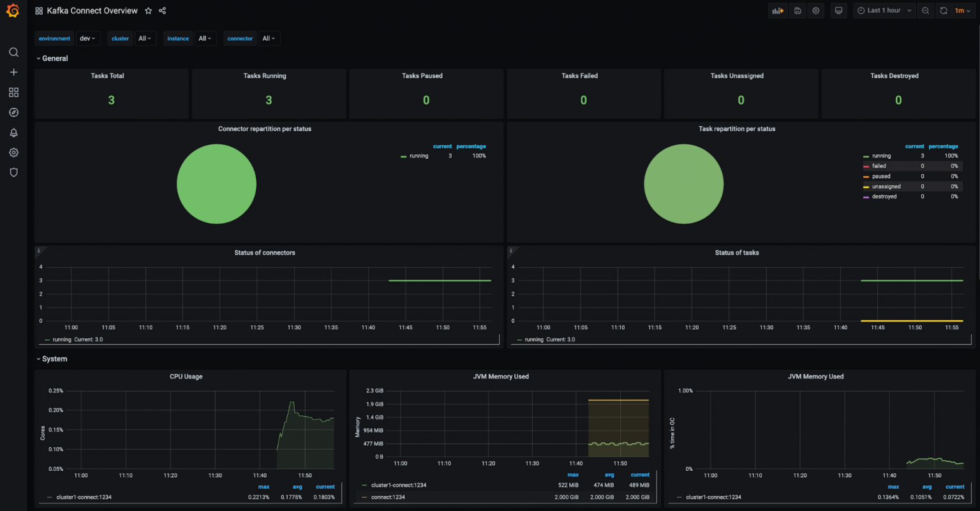Open the Last 1 hour time picker
The height and width of the screenshot is (511, 980).
coord(884,11)
